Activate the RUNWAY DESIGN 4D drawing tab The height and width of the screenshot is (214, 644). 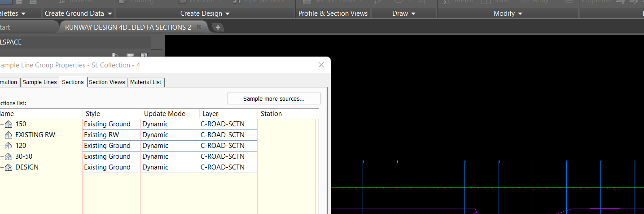[x=128, y=27]
